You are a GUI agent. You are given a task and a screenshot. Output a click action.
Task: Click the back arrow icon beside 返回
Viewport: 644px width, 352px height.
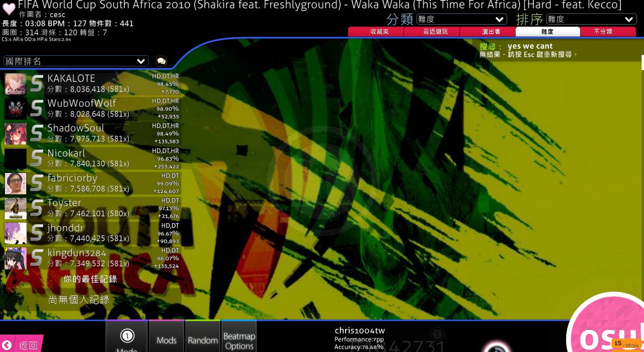pos(7,345)
